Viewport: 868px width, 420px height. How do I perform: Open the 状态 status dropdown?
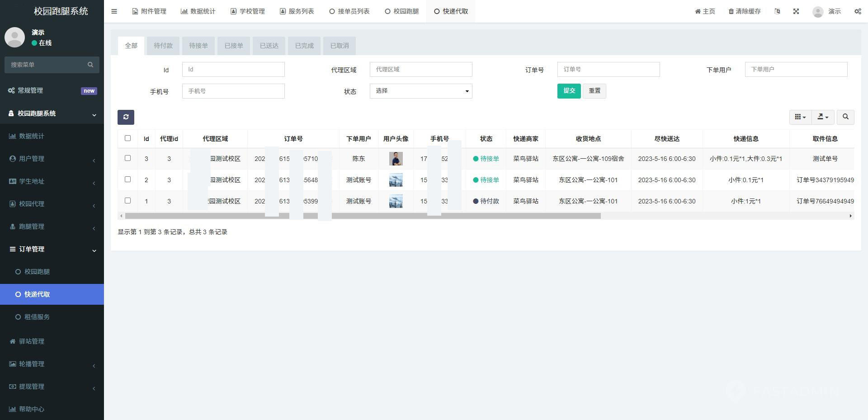(420, 91)
